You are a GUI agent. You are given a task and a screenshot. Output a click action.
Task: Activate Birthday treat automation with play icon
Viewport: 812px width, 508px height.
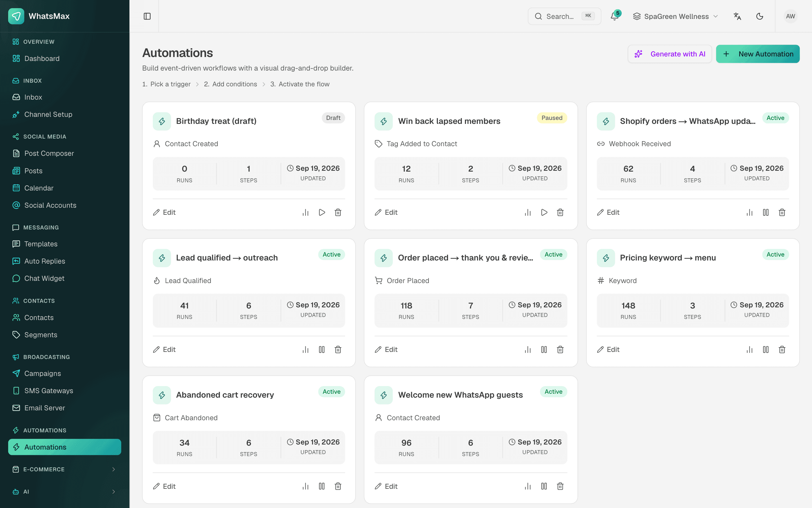[x=322, y=212]
